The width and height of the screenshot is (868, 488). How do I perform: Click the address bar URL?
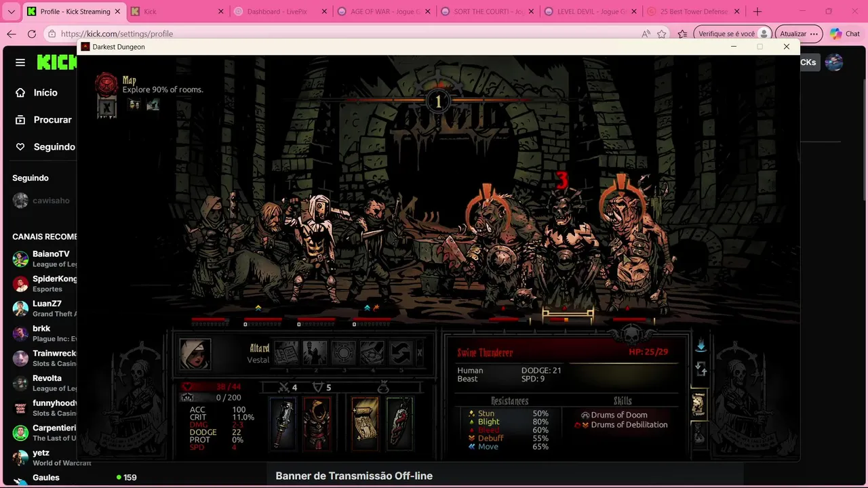(117, 34)
